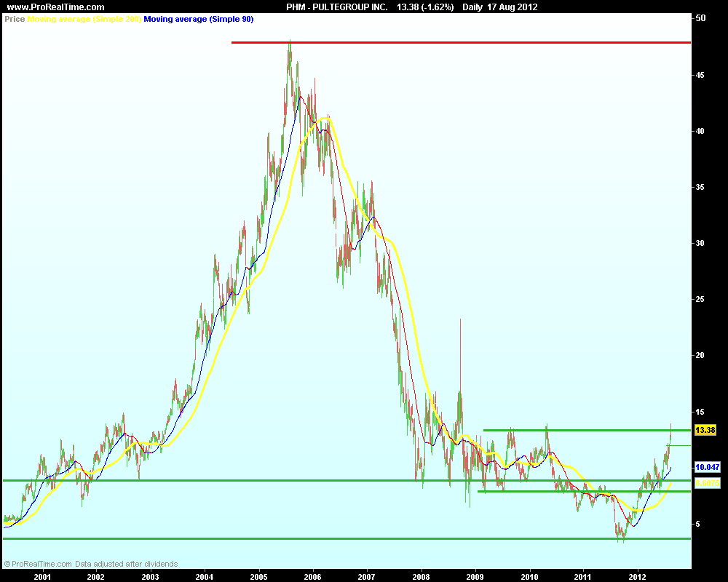Click the 15 price axis label
This screenshot has width=728, height=582.
(700, 412)
